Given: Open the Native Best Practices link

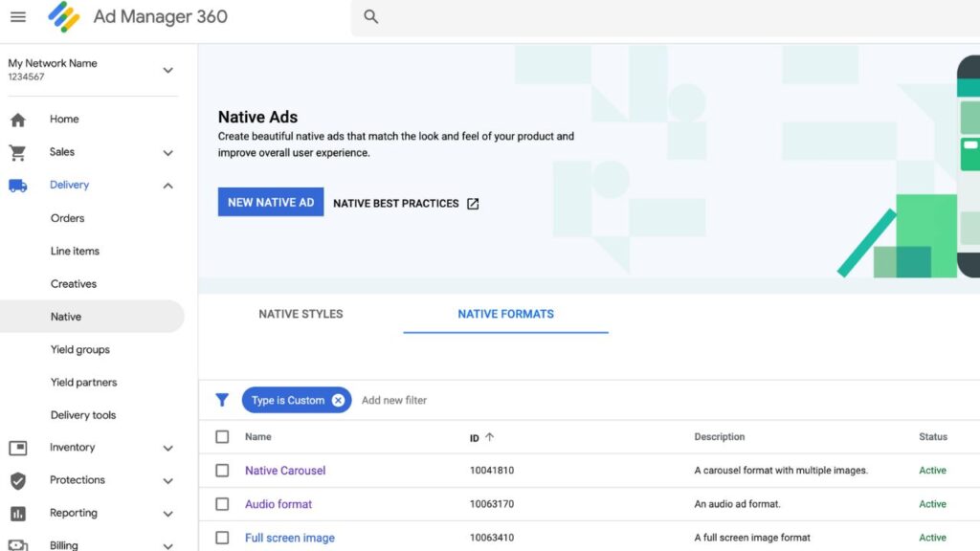Looking at the screenshot, I should pos(406,204).
